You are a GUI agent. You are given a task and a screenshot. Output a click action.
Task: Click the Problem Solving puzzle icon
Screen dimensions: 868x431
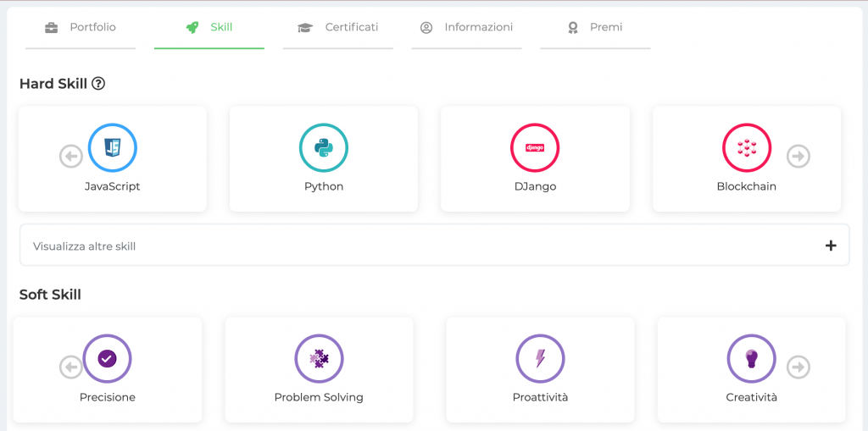pyautogui.click(x=319, y=358)
